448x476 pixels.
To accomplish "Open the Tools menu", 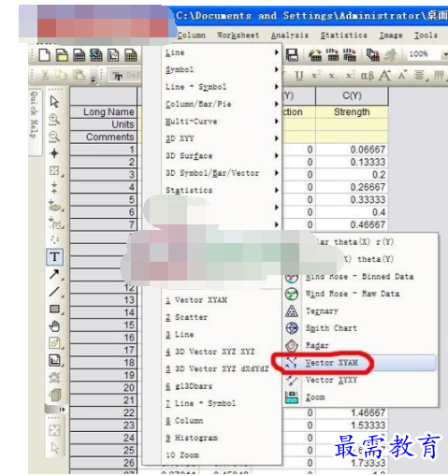I will pos(426,36).
